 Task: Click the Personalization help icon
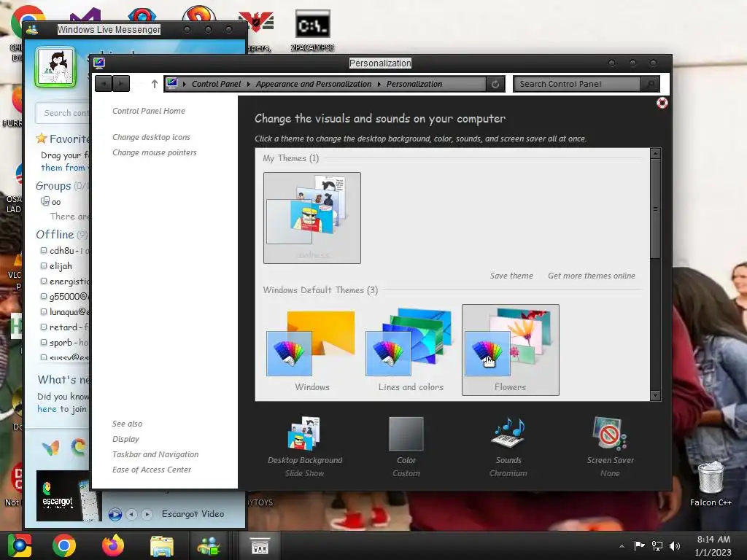click(662, 103)
